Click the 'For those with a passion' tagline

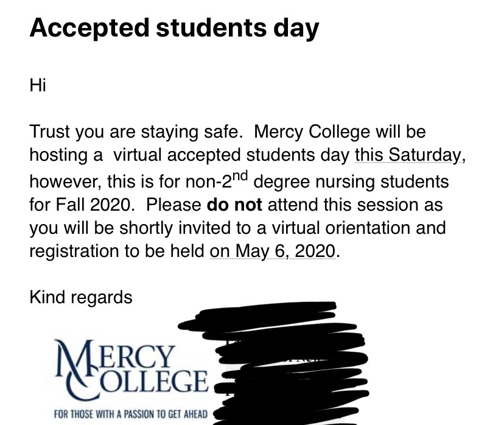[131, 413]
